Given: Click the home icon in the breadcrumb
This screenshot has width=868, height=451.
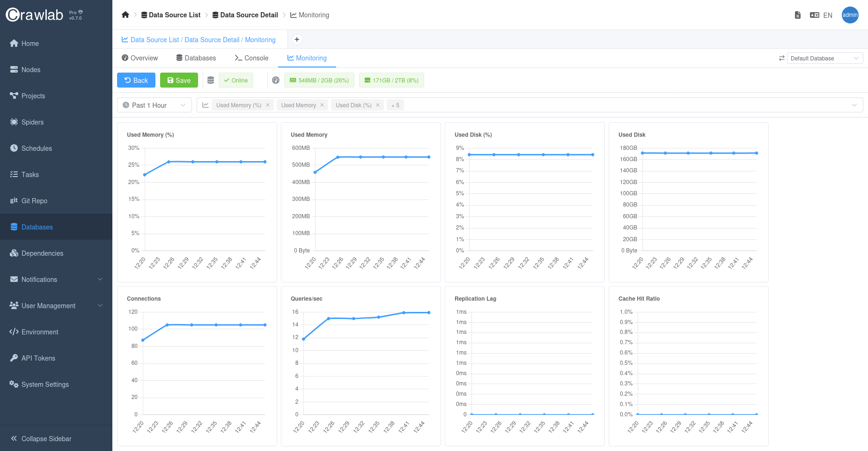Looking at the screenshot, I should pos(125,15).
